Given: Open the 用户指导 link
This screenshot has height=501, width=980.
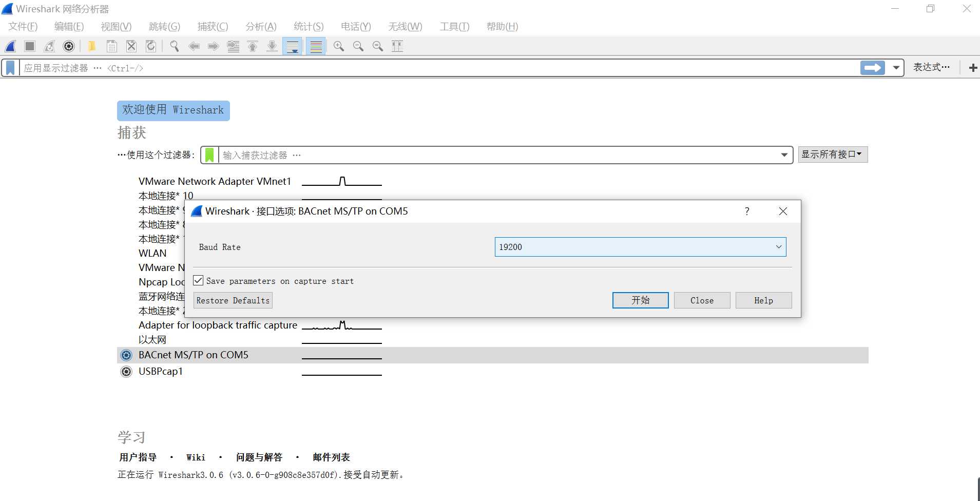Looking at the screenshot, I should click(138, 457).
